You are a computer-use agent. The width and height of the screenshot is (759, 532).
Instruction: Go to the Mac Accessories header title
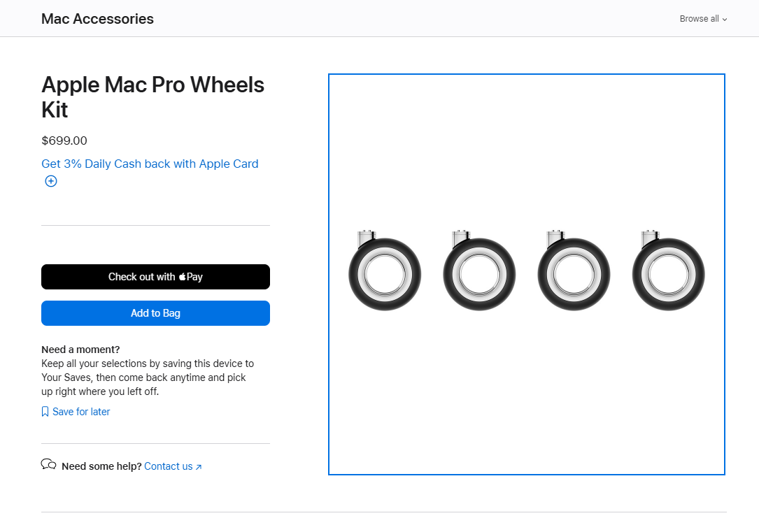pos(97,19)
